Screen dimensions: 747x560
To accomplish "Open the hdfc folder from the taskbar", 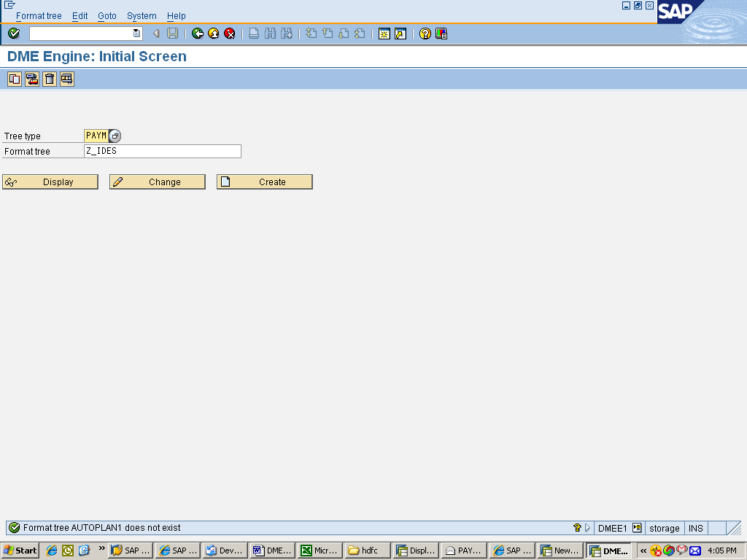I will 367,551.
